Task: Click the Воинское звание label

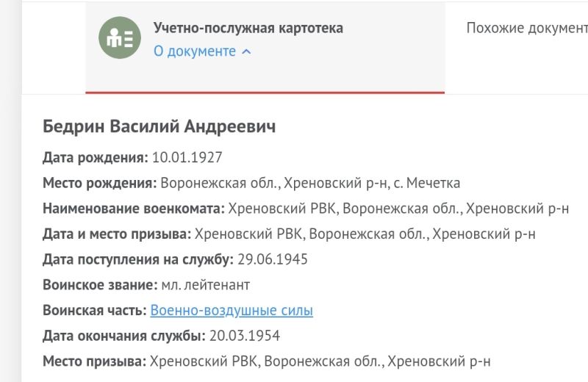Action: 100,285
